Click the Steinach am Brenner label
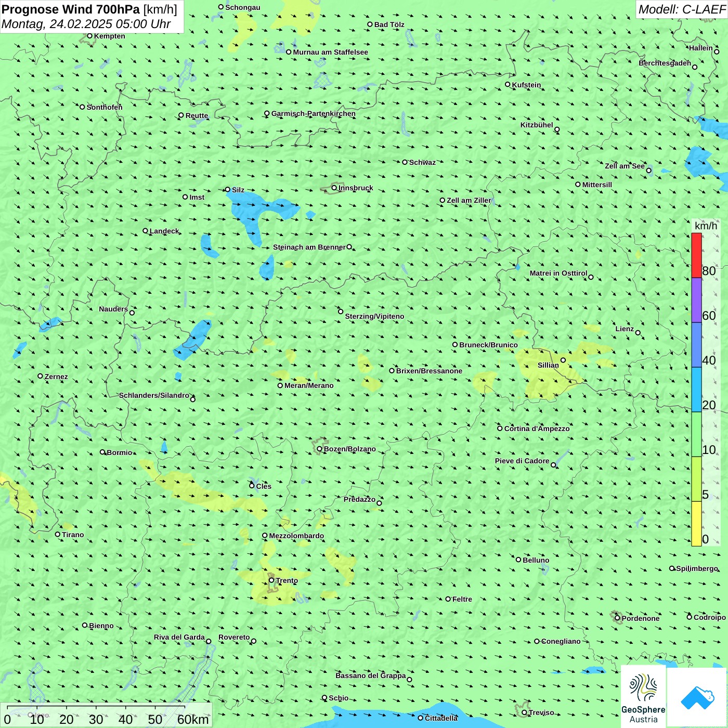The width and height of the screenshot is (728, 728). (x=309, y=247)
